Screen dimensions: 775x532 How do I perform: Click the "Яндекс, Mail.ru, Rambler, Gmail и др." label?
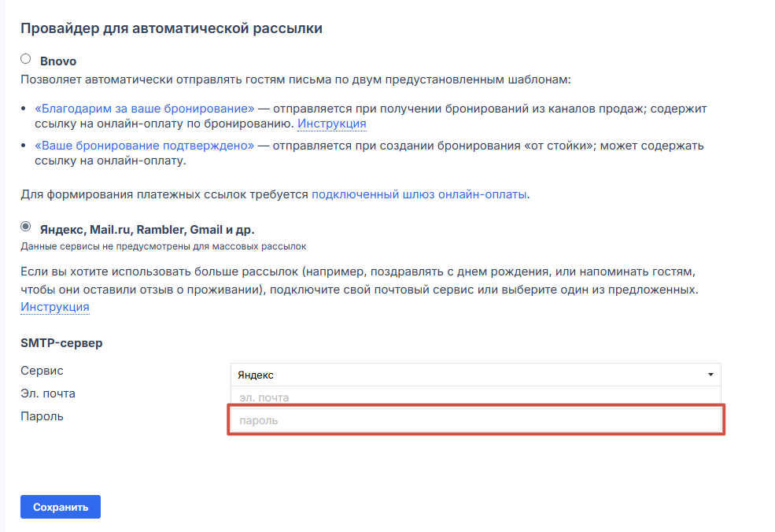point(147,230)
